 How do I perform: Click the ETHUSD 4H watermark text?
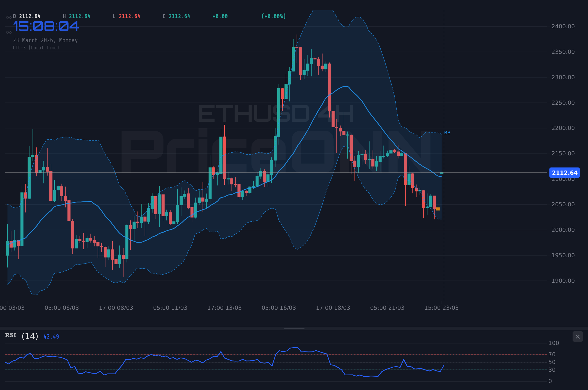coord(275,113)
